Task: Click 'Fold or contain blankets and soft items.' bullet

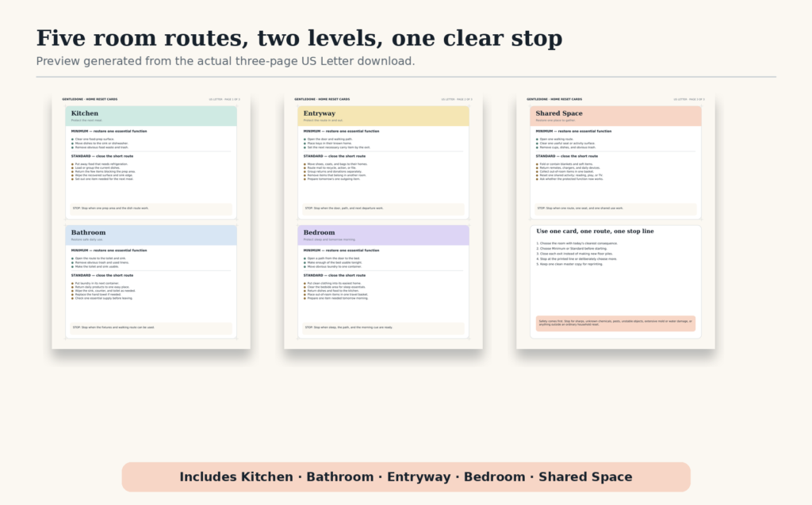Action: point(566,164)
